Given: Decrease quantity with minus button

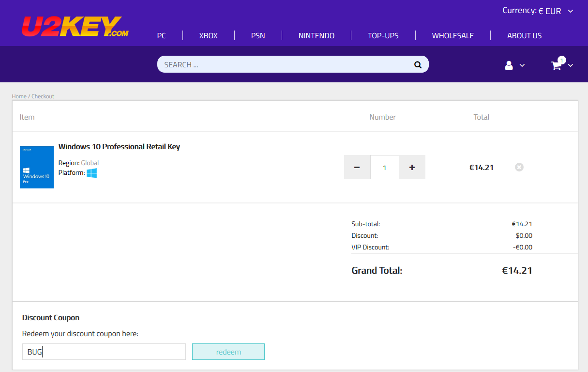Looking at the screenshot, I should [357, 167].
